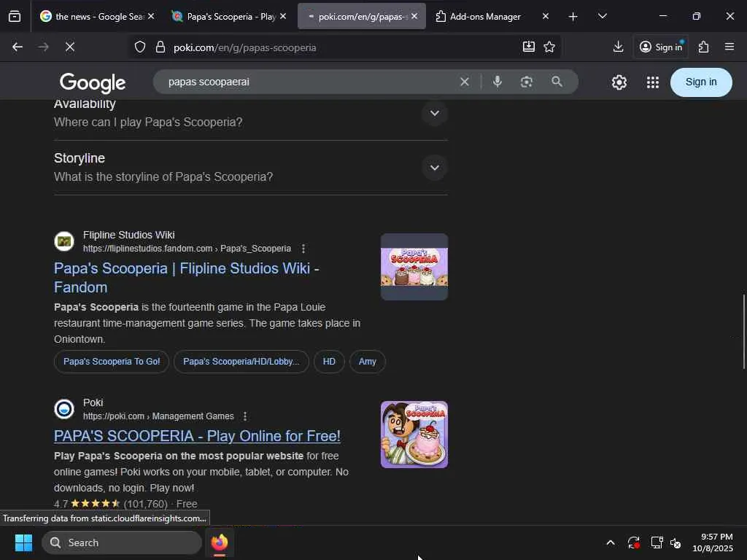Image resolution: width=747 pixels, height=560 pixels.
Task: Open Papa's Scooperia/HD/Lobby chip
Action: (x=241, y=362)
